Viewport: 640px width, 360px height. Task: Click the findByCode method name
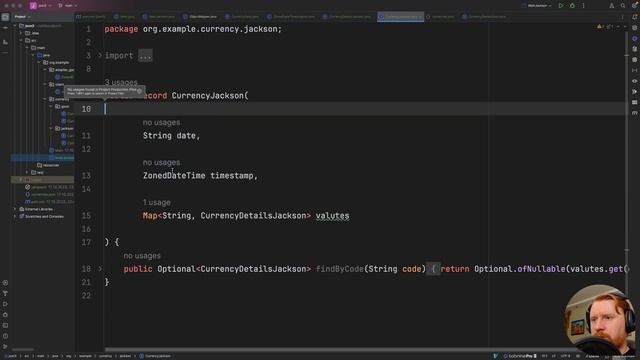tap(340, 269)
